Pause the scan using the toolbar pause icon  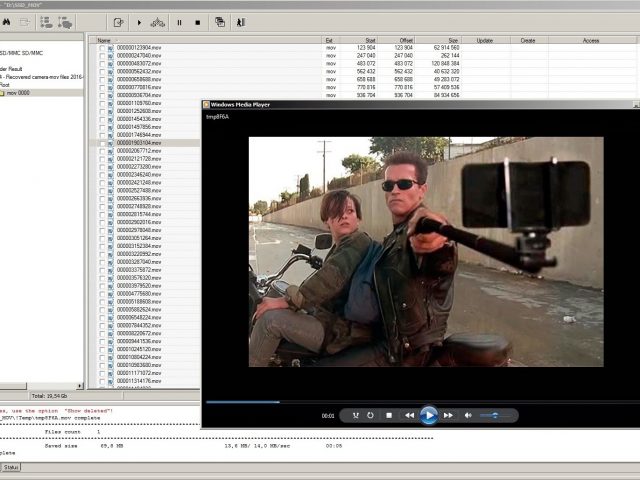(180, 22)
